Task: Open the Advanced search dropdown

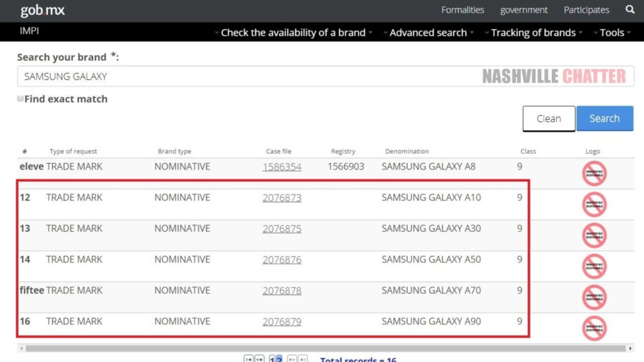Action: pos(428,33)
